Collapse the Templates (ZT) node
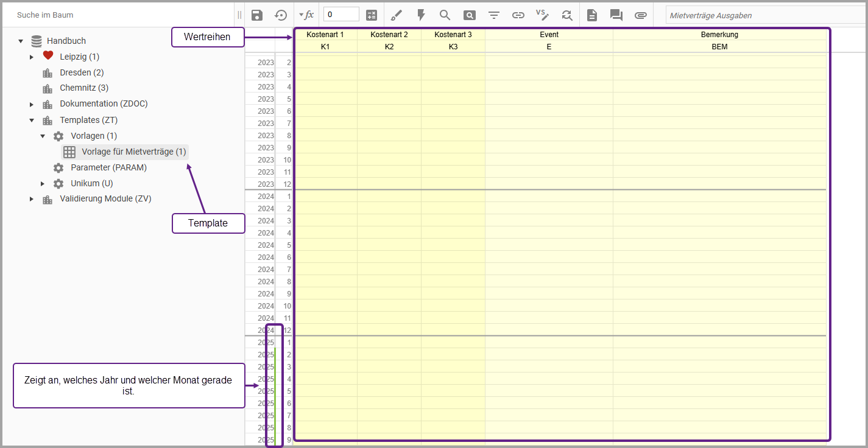The image size is (868, 448). [32, 120]
